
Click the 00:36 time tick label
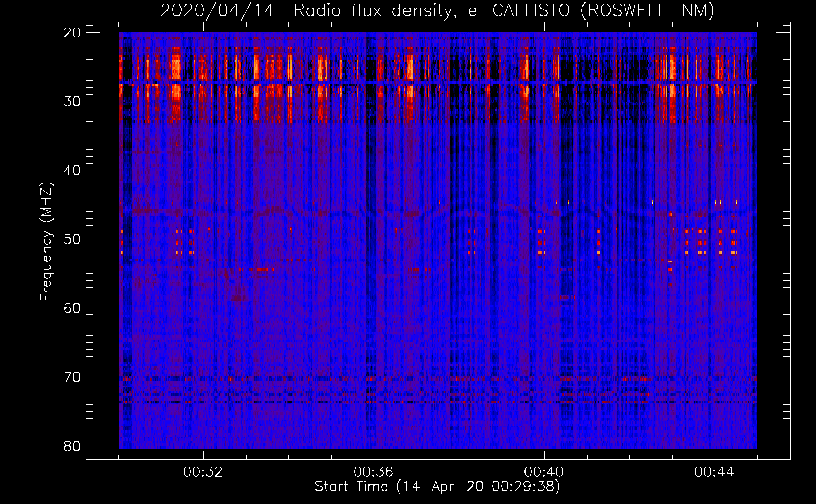(x=374, y=472)
